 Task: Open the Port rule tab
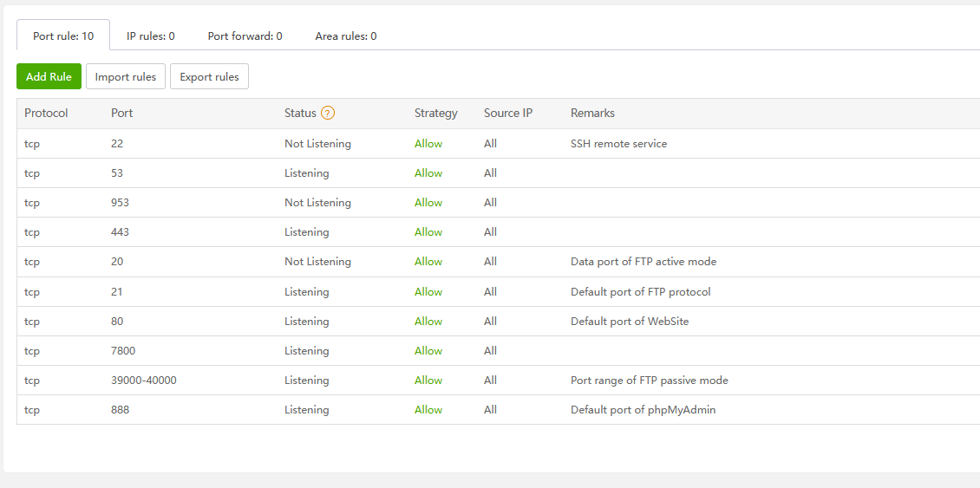pyautogui.click(x=63, y=36)
